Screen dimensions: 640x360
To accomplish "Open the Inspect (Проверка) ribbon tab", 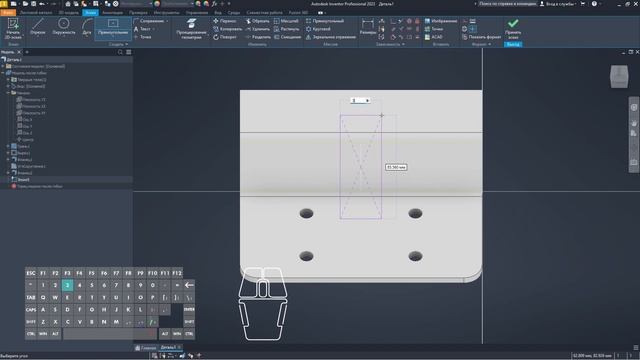I will tap(138, 13).
